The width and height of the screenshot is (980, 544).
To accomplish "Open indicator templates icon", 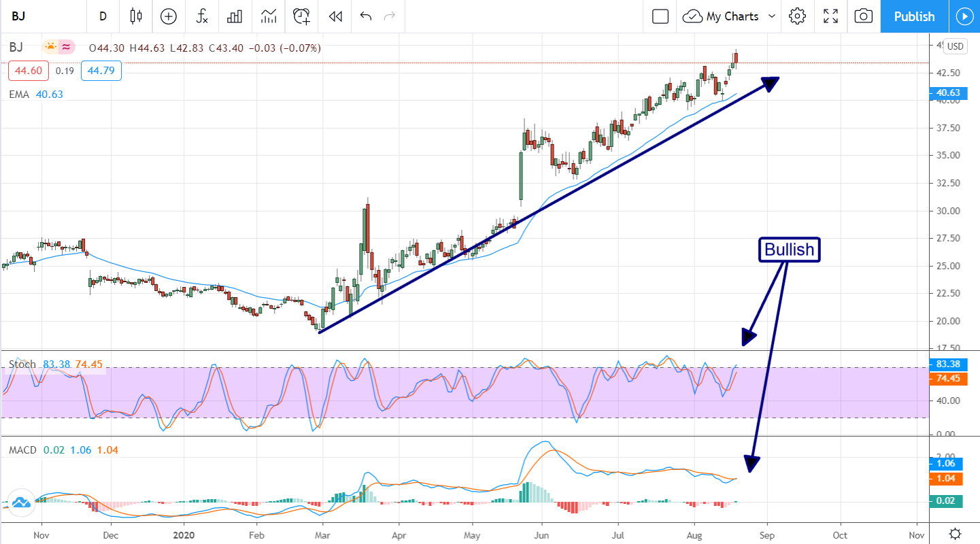I will tap(269, 16).
